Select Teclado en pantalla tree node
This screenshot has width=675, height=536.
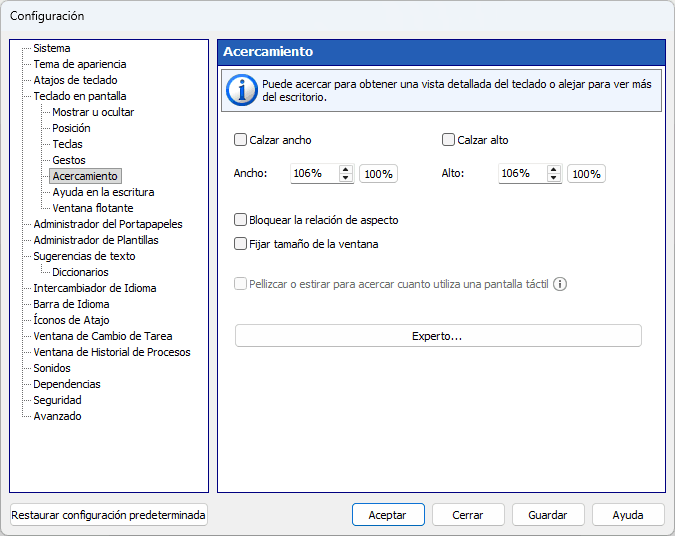point(80,96)
